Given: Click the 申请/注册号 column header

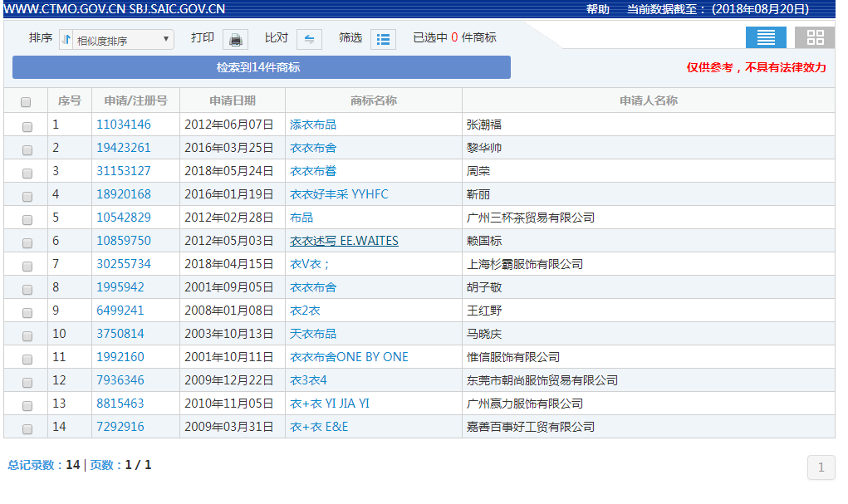Looking at the screenshot, I should (x=135, y=100).
